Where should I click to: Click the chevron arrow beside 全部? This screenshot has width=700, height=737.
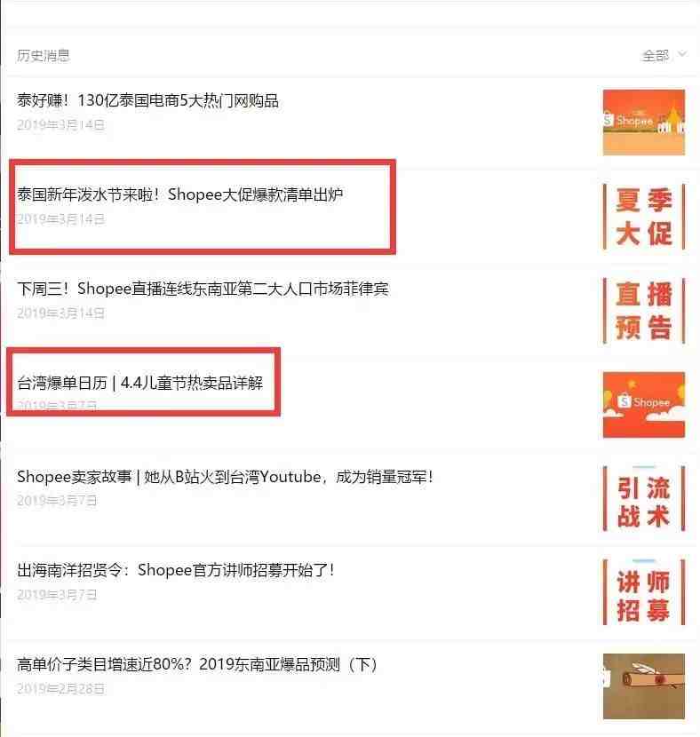click(x=682, y=54)
